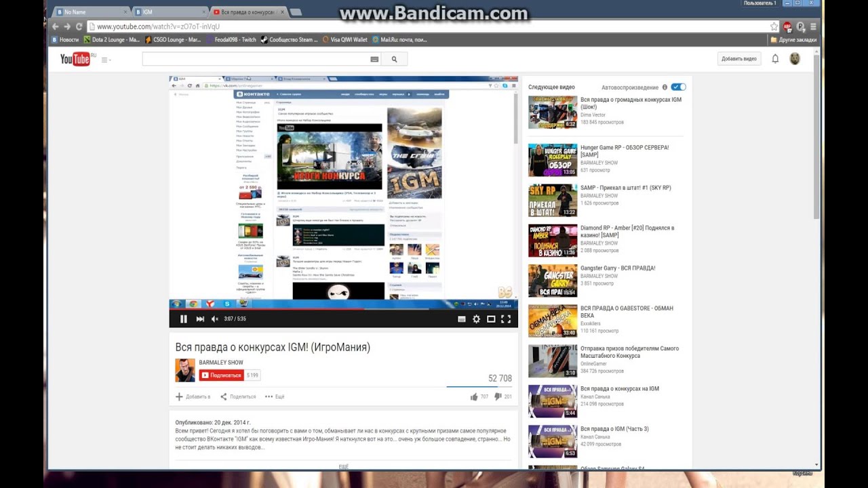The image size is (868, 488).
Task: Expand description with ЕЩЁ
Action: click(343, 466)
